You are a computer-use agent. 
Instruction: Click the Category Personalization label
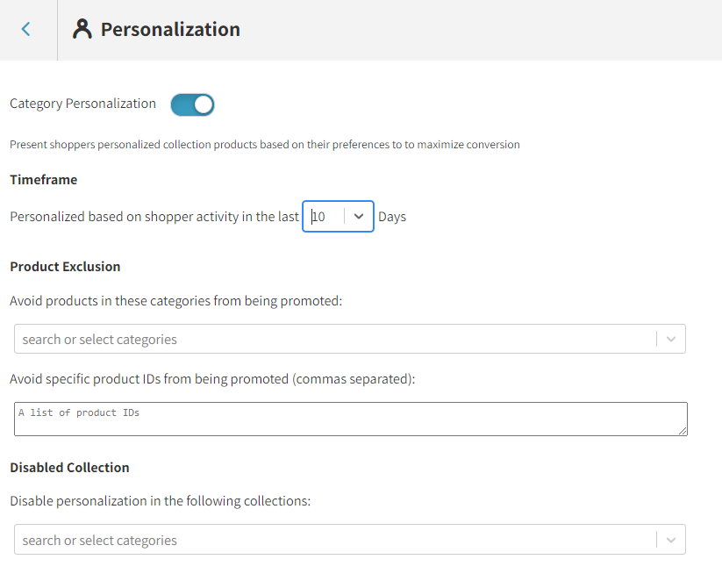(82, 104)
